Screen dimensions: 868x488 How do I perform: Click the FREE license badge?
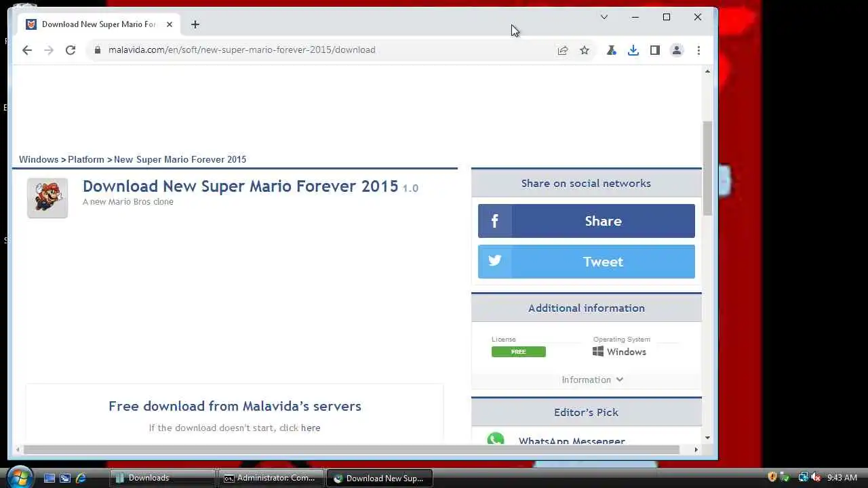tap(519, 352)
